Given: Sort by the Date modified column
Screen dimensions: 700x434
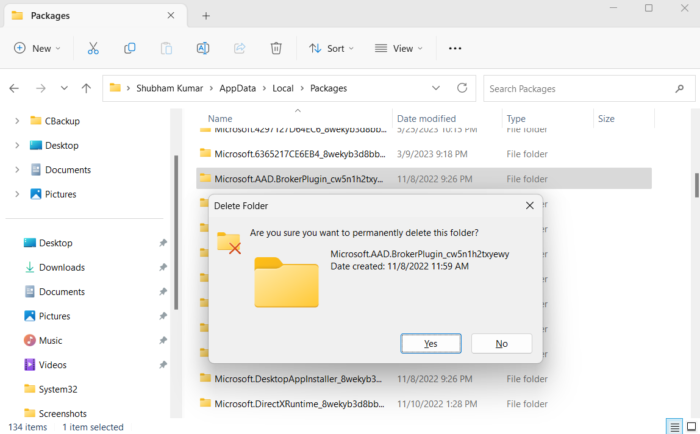Looking at the screenshot, I should [x=426, y=119].
